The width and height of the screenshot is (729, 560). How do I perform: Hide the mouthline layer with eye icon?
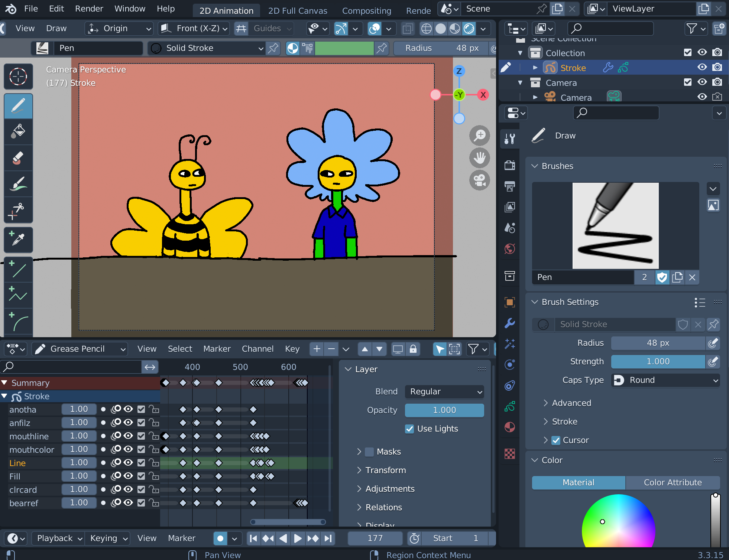(128, 436)
